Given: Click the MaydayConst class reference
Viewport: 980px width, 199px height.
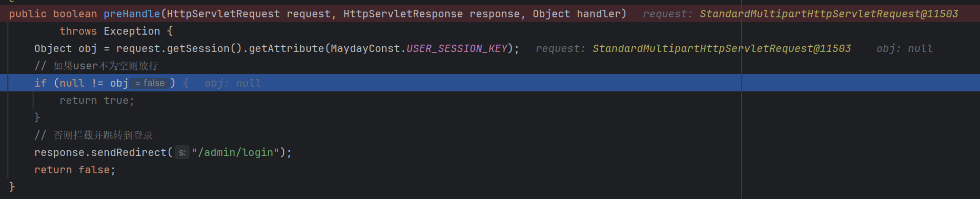Looking at the screenshot, I should (365, 49).
